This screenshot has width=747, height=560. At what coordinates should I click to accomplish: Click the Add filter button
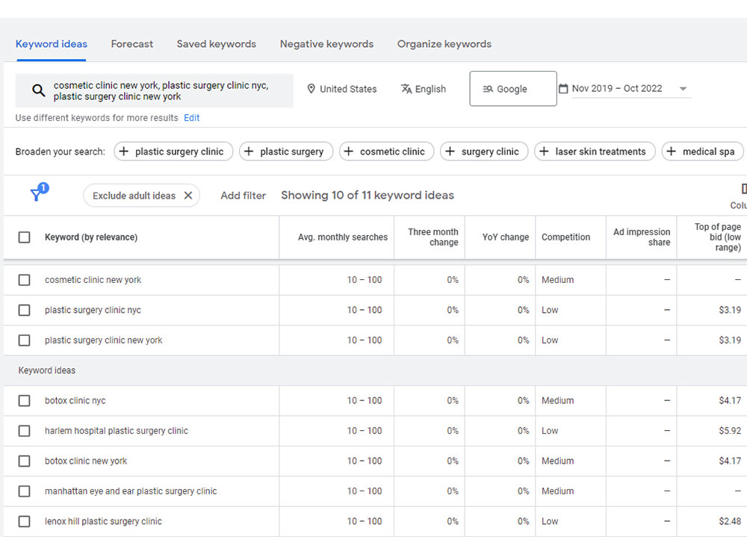(243, 196)
